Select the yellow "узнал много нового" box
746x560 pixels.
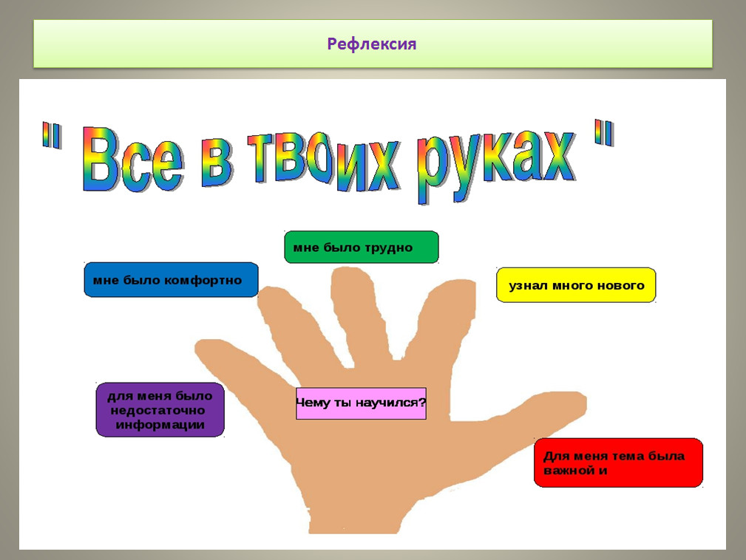tap(576, 285)
